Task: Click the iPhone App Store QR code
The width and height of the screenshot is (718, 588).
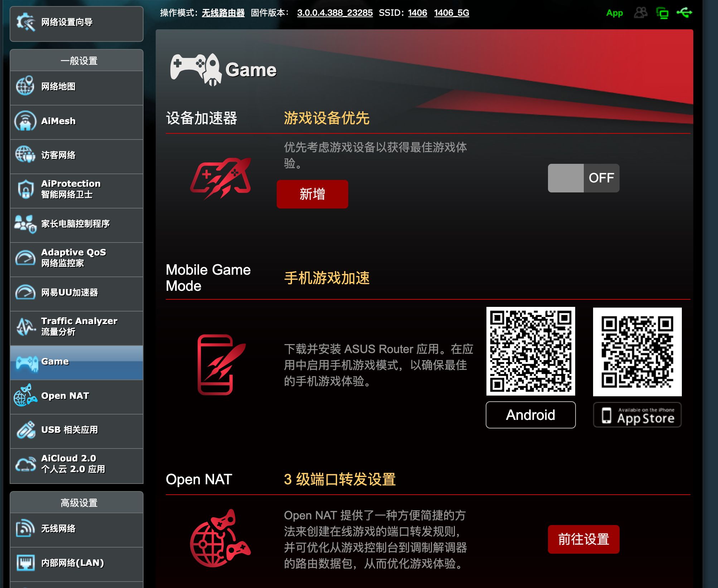Action: coord(637,352)
